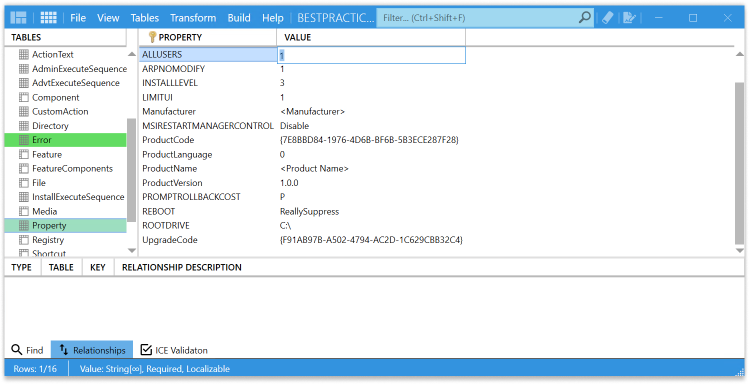
Task: Switch to the Relationships tab
Action: (x=92, y=350)
